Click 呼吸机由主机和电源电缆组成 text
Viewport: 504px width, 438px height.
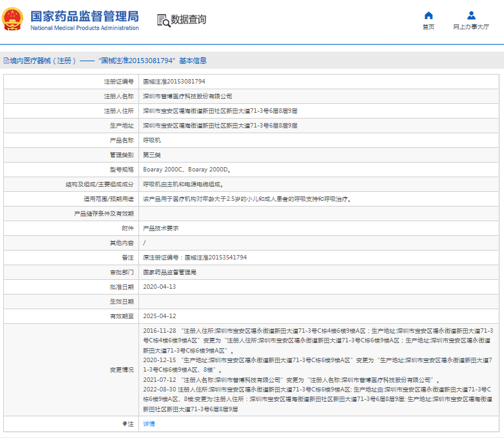183,184
